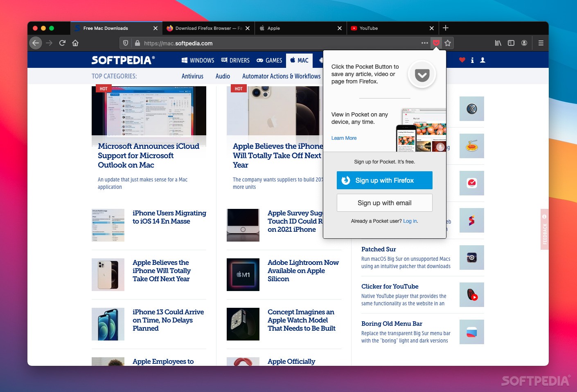Select the DRIVERS menu on Softpedia
The width and height of the screenshot is (577, 392).
pyautogui.click(x=239, y=60)
